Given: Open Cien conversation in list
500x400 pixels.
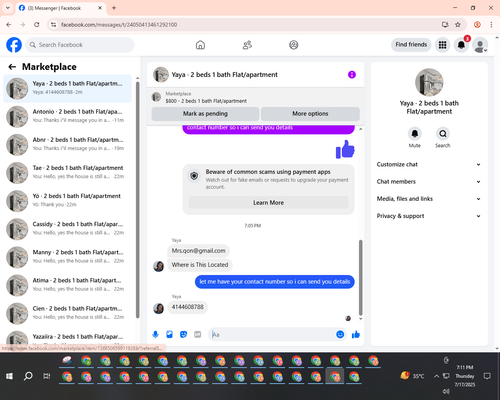Looking at the screenshot, I should (67, 313).
